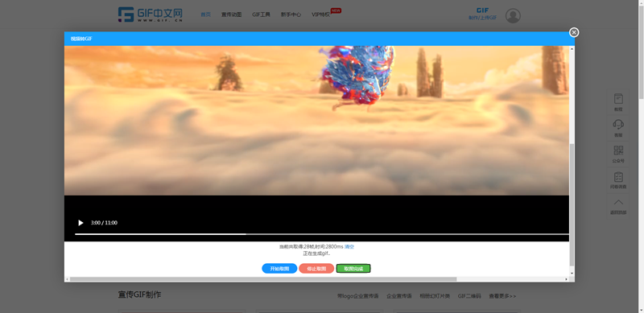The height and width of the screenshot is (313, 644).
Task: Click the 开始取图 blue button
Action: pyautogui.click(x=279, y=269)
